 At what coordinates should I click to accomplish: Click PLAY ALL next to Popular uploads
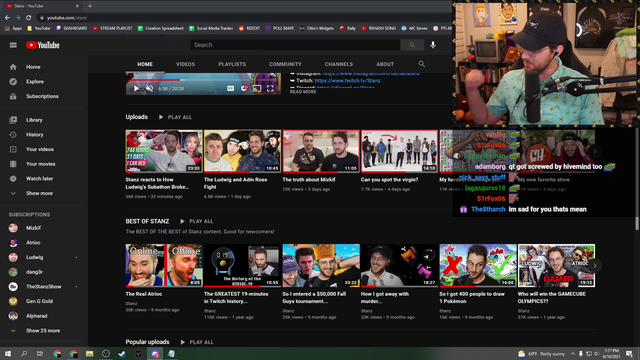click(197, 342)
